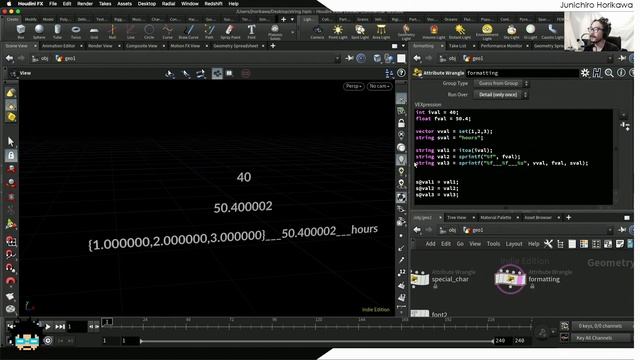Viewport: 640px width, 360px height.
Task: Select the Sphere shelf tool
Action: [x=39, y=31]
